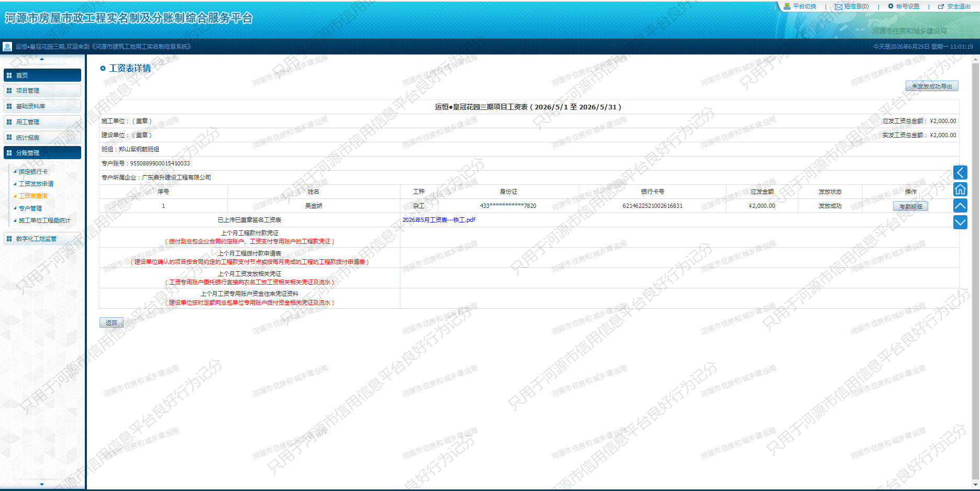This screenshot has height=491, width=980.
Task: Click the payroll title 运恒●皇冠花园三期项目工资表
Action: pyautogui.click(x=528, y=107)
